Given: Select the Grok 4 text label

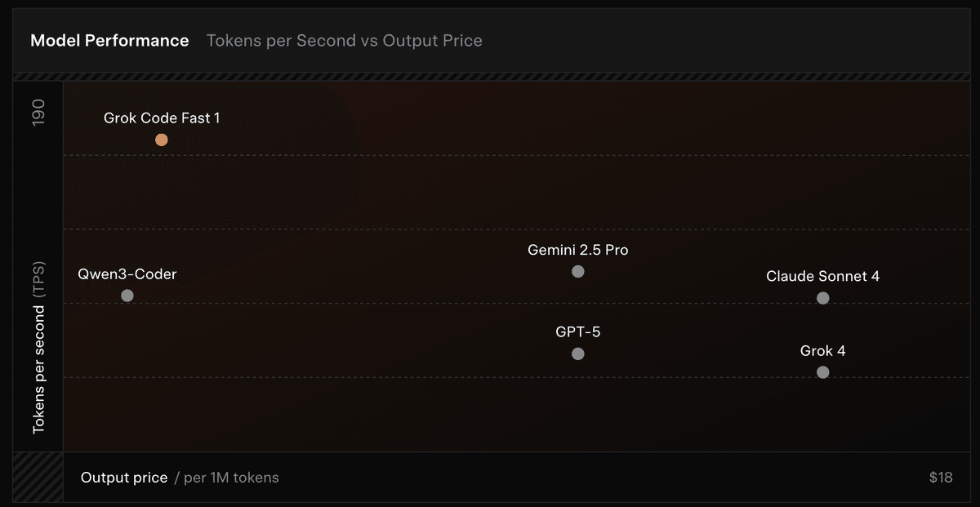Looking at the screenshot, I should [x=823, y=351].
